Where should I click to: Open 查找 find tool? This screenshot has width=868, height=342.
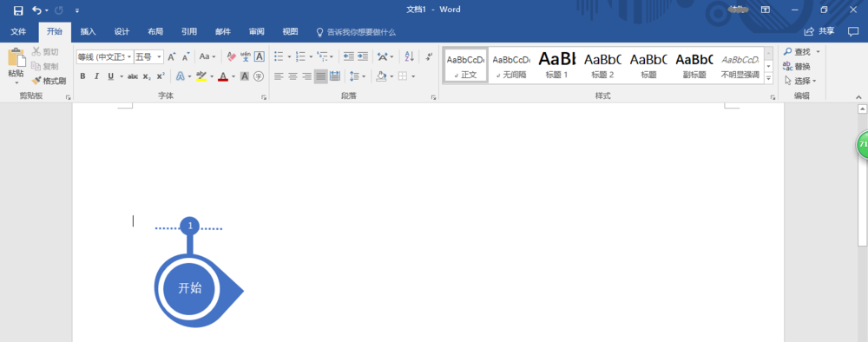[x=798, y=51]
